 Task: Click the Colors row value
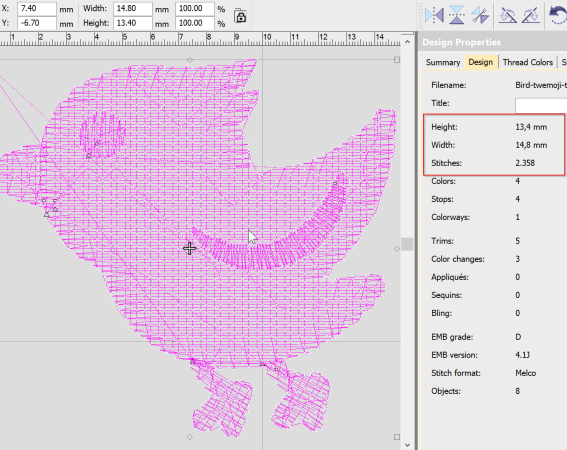pyautogui.click(x=518, y=181)
